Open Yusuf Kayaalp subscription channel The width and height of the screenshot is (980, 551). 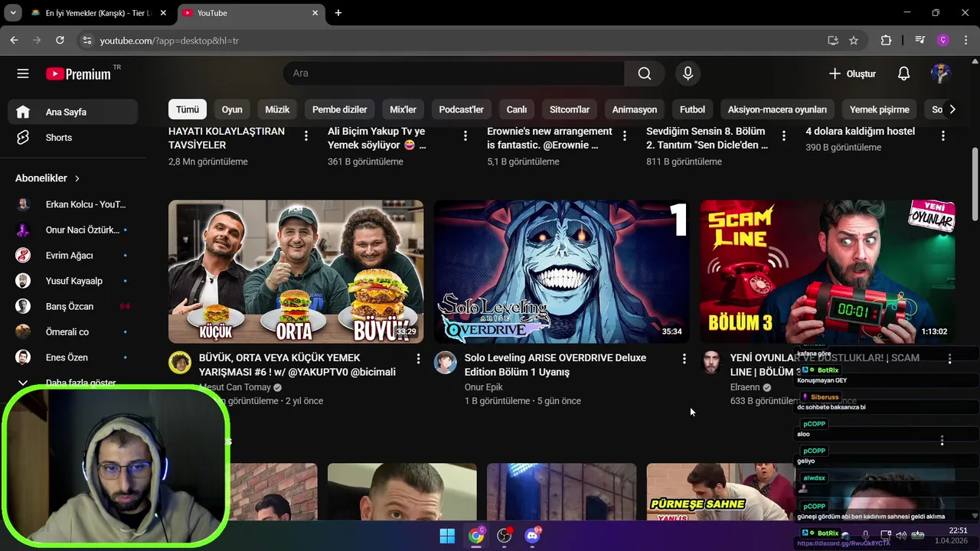click(x=73, y=281)
